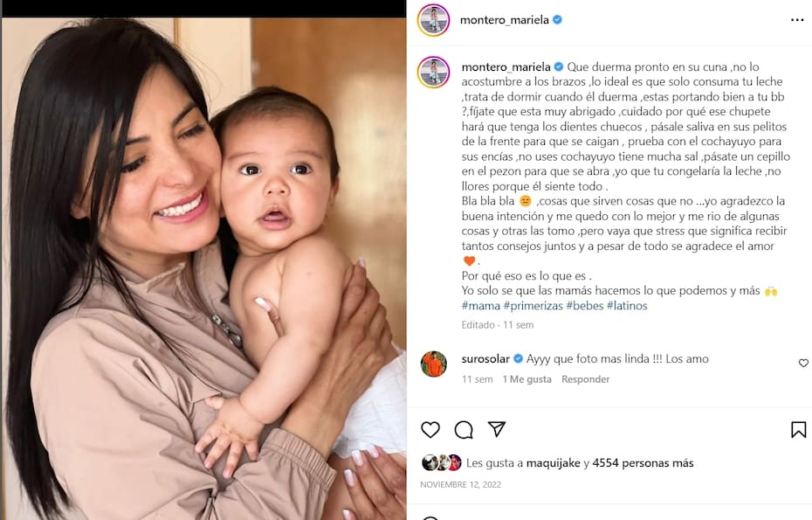This screenshot has height=520, width=812.
Task: Open the maquijake profile from likes
Action: (x=553, y=463)
